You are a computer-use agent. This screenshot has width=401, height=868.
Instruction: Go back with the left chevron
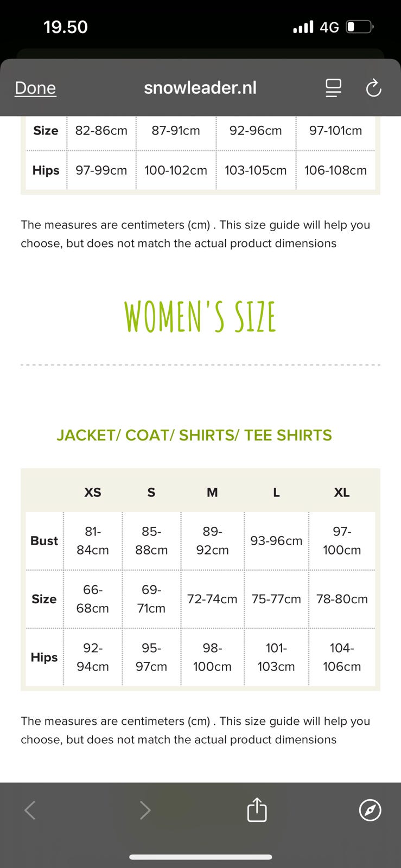point(30,810)
